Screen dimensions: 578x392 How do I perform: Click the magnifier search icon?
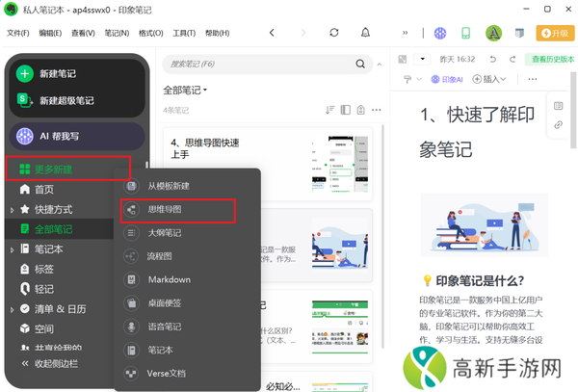360,65
